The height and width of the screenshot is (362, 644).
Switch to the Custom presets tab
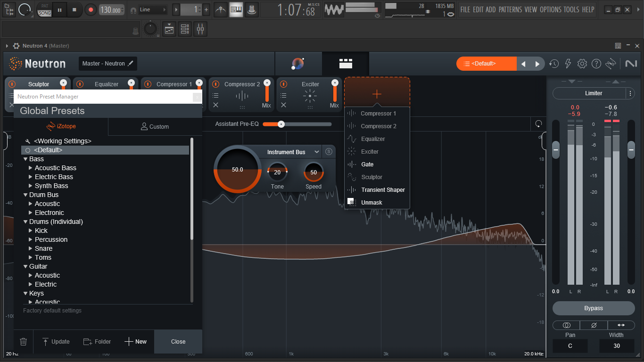pyautogui.click(x=155, y=126)
